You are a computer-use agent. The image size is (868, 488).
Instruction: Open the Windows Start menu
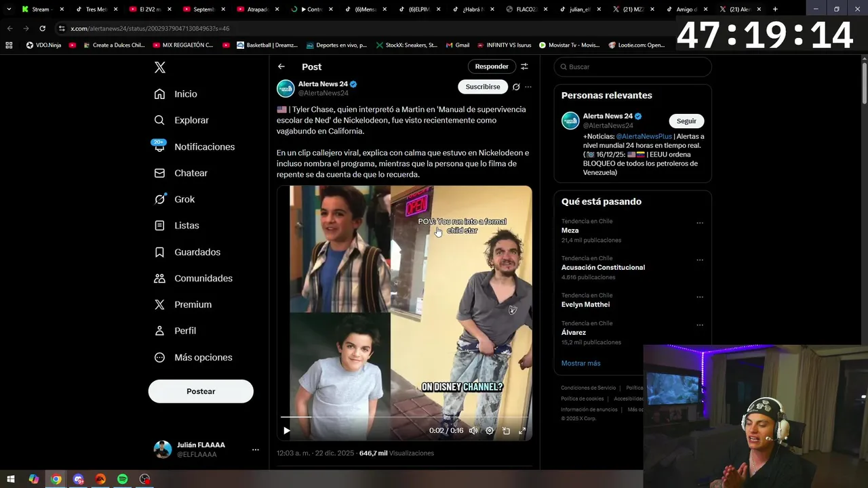(11, 479)
